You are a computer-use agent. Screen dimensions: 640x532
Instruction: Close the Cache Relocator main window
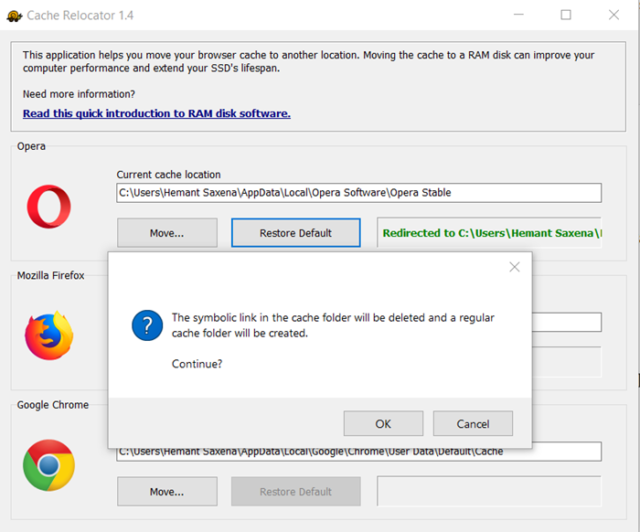613,15
